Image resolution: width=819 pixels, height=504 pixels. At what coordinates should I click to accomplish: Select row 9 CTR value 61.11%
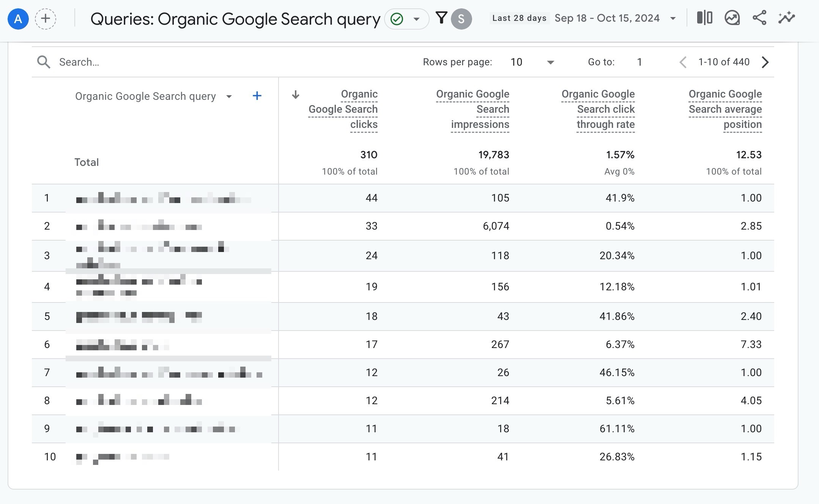click(x=617, y=429)
